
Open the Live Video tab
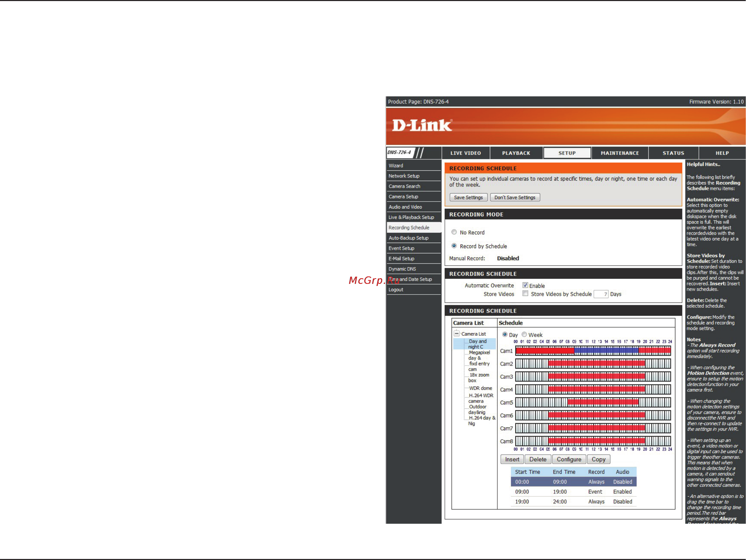[465, 153]
